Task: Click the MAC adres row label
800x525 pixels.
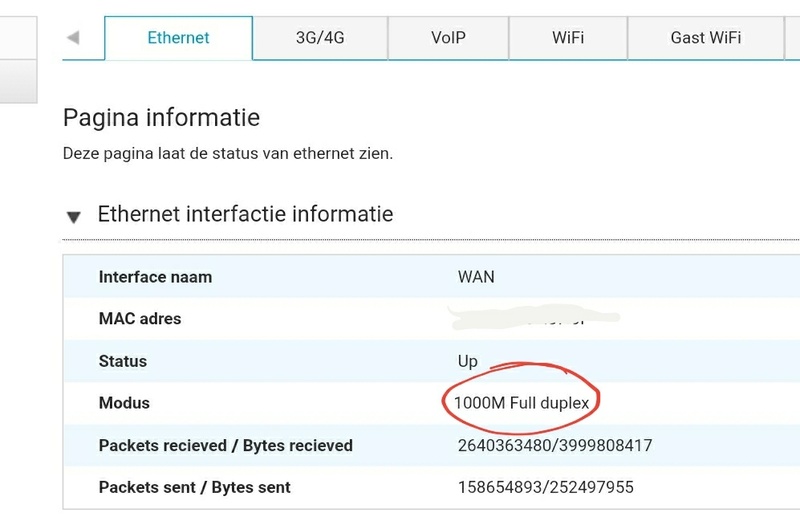Action: [x=140, y=319]
